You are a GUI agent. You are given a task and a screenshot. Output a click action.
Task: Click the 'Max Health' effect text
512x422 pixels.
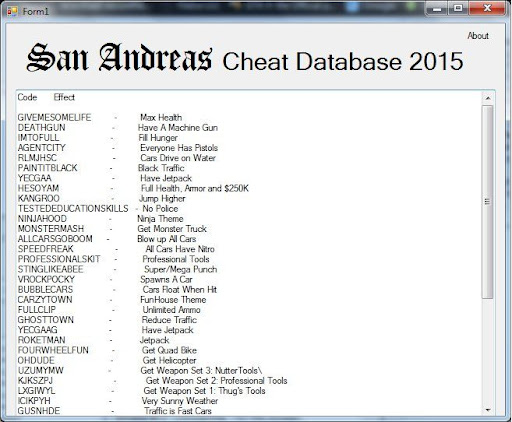161,117
